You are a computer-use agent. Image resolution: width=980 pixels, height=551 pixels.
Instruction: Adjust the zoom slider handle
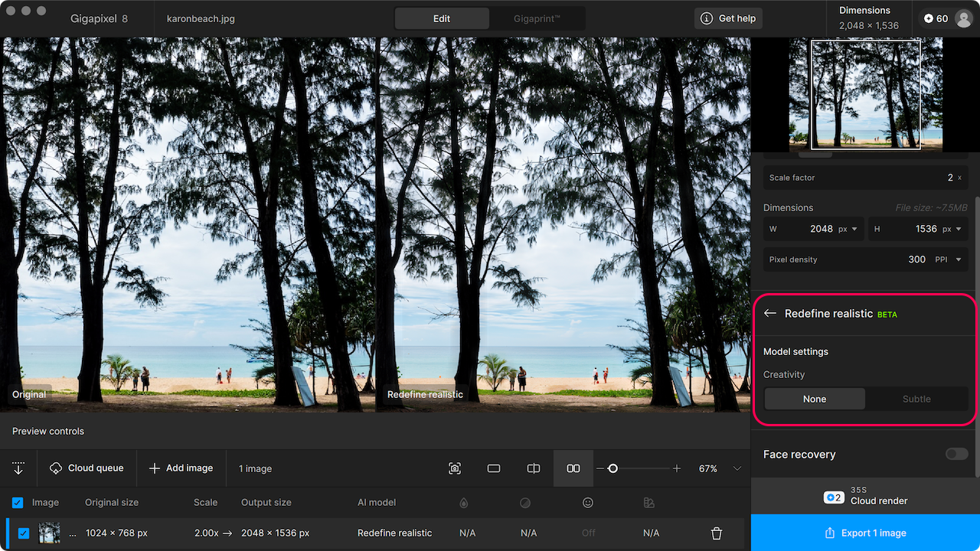point(612,468)
